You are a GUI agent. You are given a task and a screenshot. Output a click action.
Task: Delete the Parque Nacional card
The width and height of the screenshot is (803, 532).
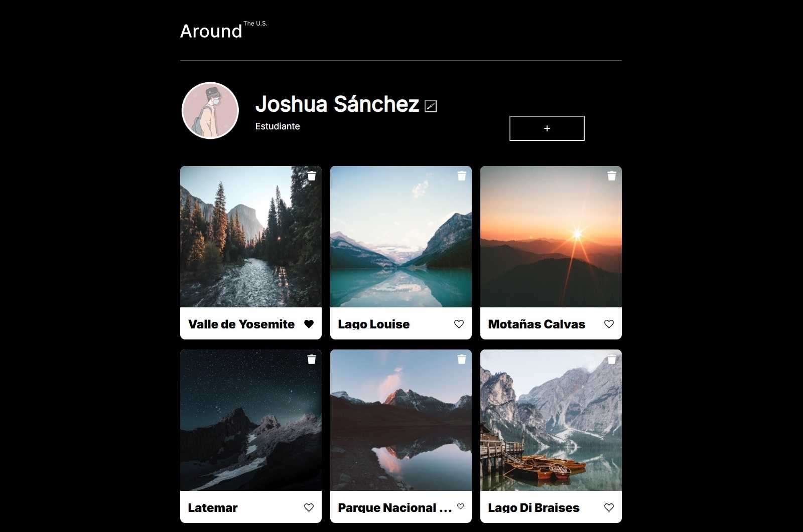[x=462, y=359]
